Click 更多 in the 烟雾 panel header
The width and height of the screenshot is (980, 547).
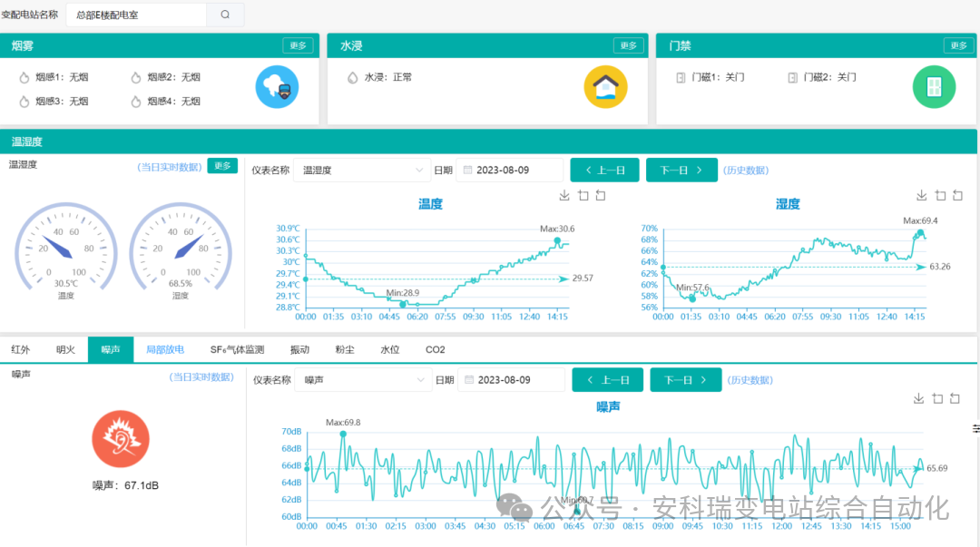pyautogui.click(x=298, y=45)
